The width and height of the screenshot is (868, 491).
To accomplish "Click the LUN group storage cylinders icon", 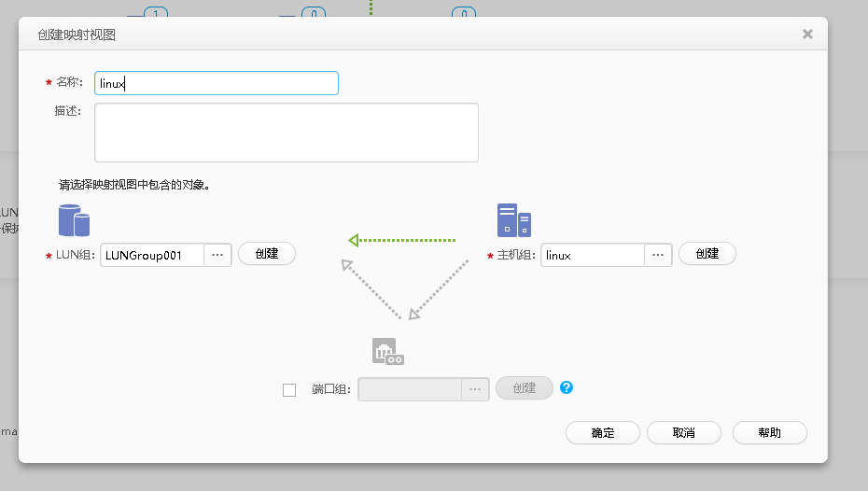I will click(74, 220).
